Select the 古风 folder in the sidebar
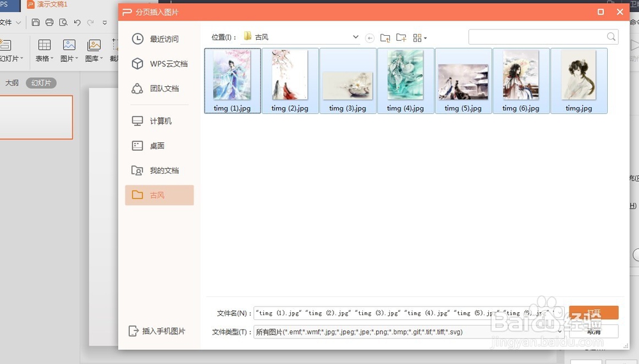639x364 pixels. [159, 195]
